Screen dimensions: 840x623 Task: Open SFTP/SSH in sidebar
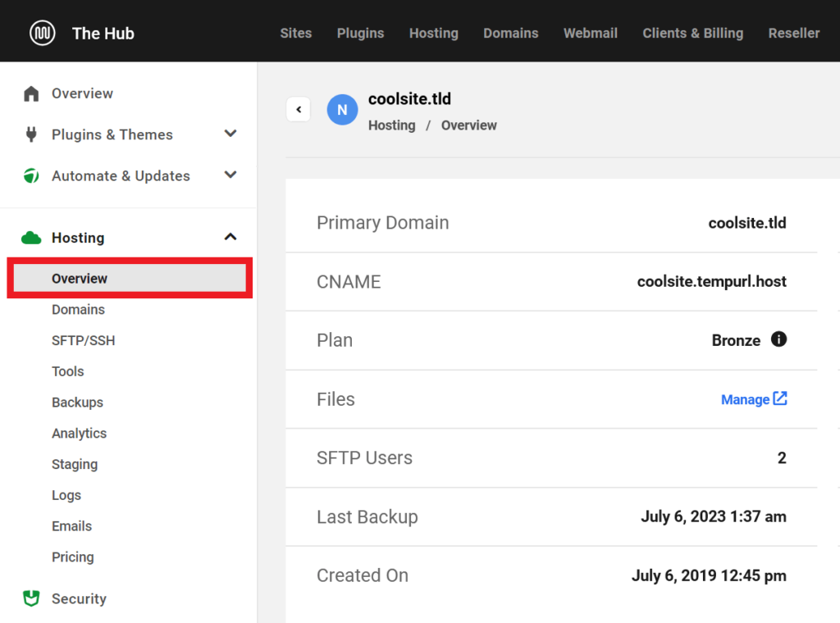click(83, 340)
